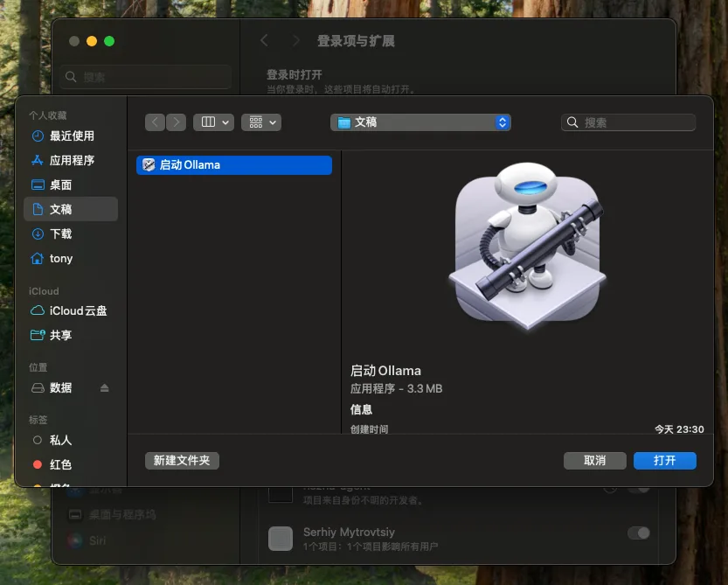Open the grouping options dropdown
Viewport: 728px width, 585px height.
(x=261, y=122)
